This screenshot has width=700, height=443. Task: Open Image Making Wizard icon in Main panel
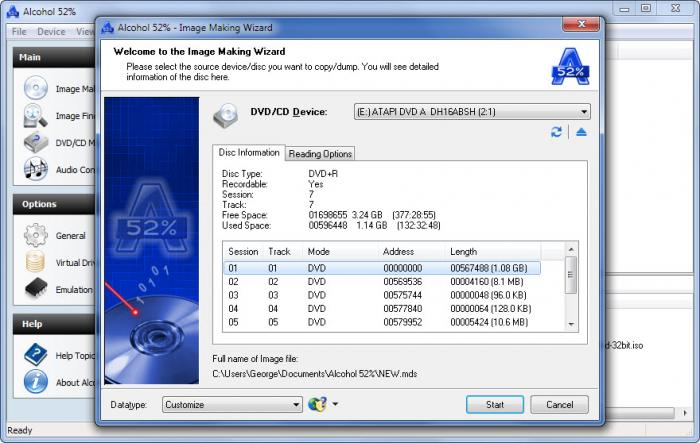pos(36,88)
